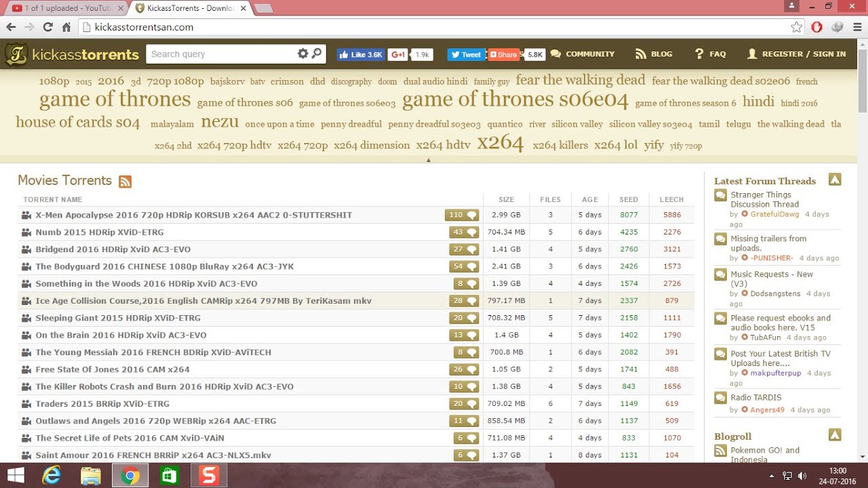Open comments bubble for Numb 2015 torrent
Screen dimensions: 868x488
point(464,232)
